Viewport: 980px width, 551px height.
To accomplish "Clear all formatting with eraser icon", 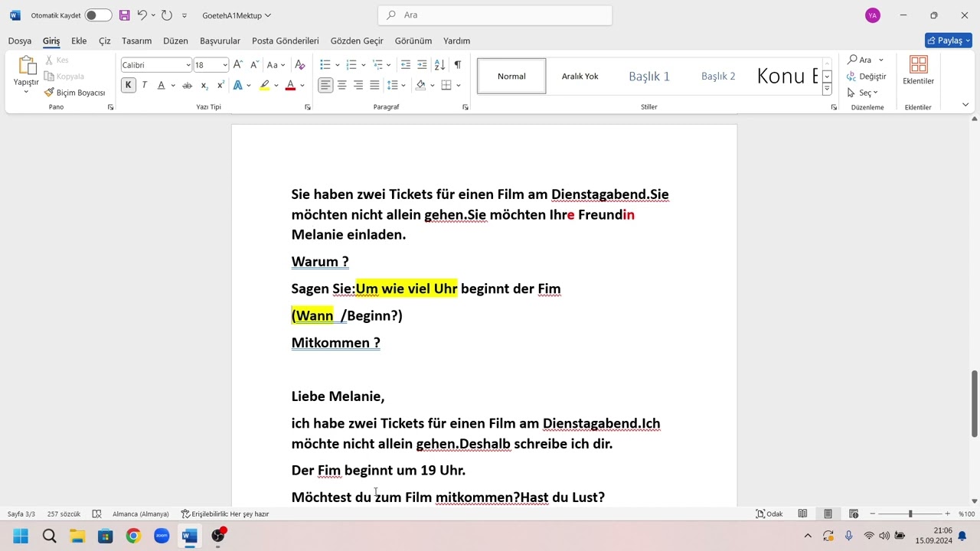I will pyautogui.click(x=300, y=65).
